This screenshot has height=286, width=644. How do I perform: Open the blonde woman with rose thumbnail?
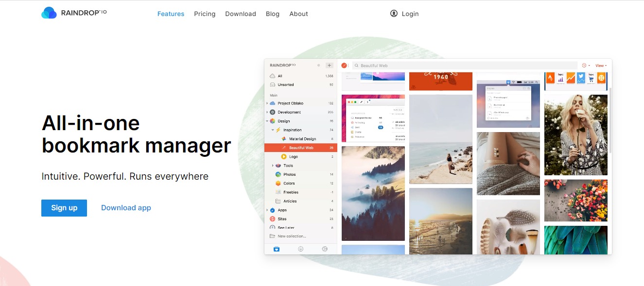click(x=576, y=135)
